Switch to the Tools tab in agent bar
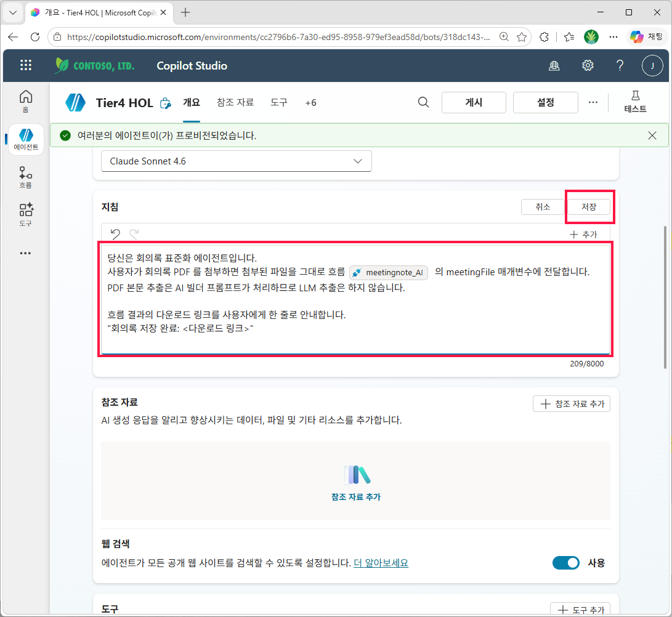Screen dimensions: 672x617 279,102
